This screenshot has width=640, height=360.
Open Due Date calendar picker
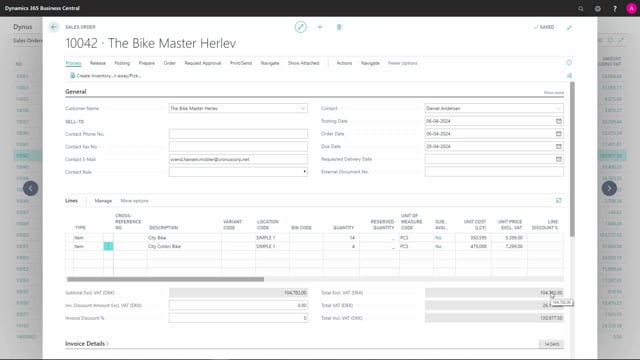(x=559, y=146)
